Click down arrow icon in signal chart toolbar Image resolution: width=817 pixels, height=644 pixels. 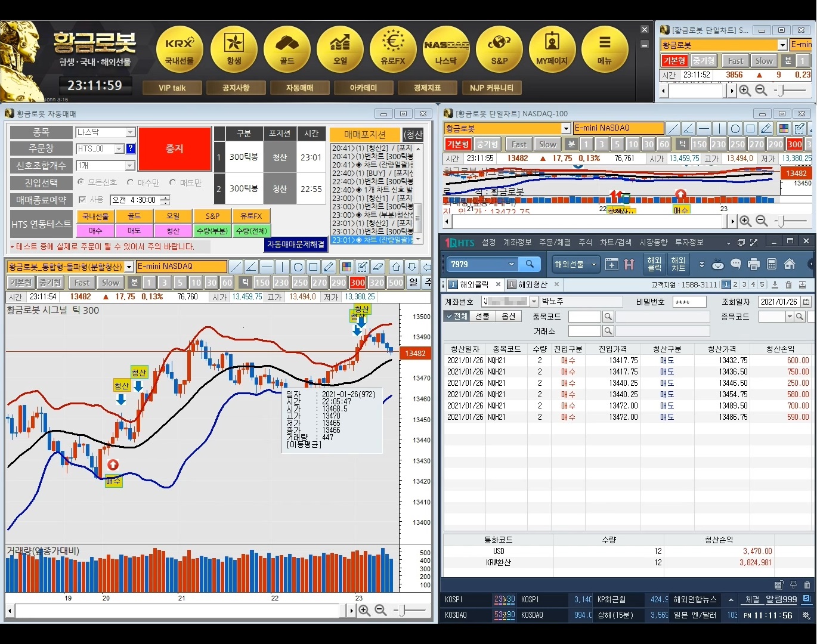tap(411, 267)
